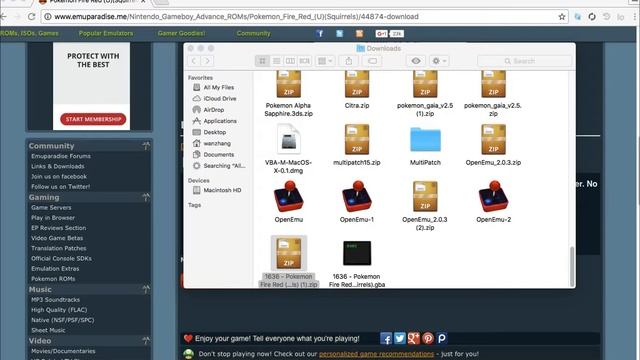Go back in Finder window
Viewport: 640px width, 360px height.
pos(194,61)
